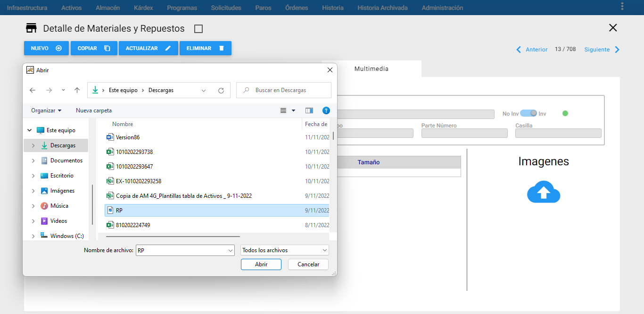The width and height of the screenshot is (644, 314).
Task: Tick the checkbox next to the page title
Action: coord(198,29)
